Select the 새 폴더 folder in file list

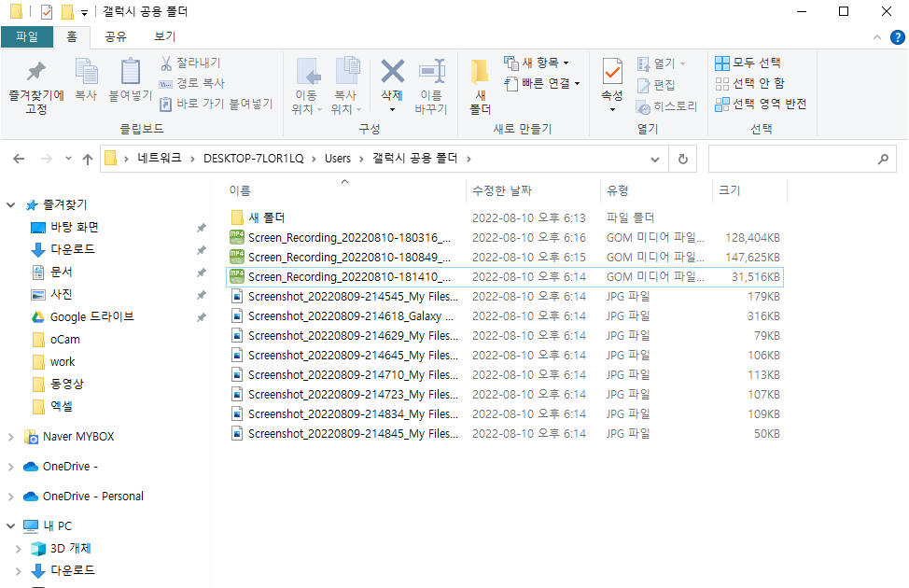point(504,218)
